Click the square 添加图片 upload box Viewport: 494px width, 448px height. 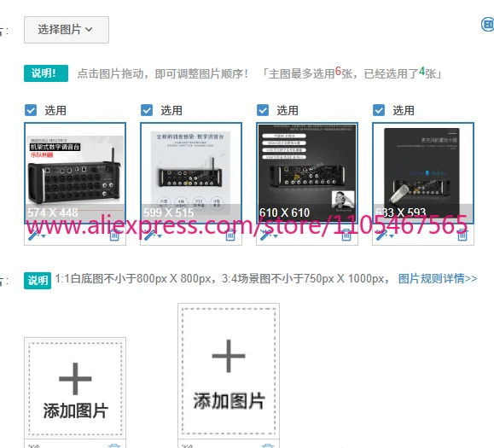(75, 388)
